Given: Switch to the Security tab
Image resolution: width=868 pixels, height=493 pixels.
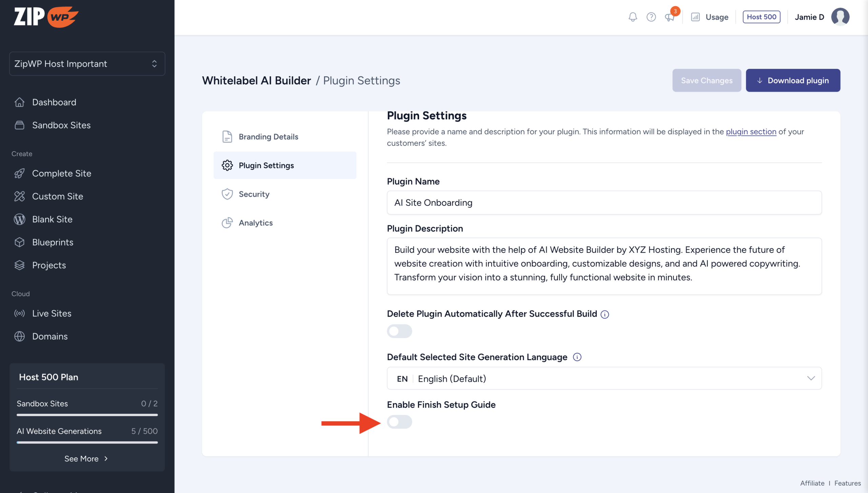Looking at the screenshot, I should click(254, 194).
